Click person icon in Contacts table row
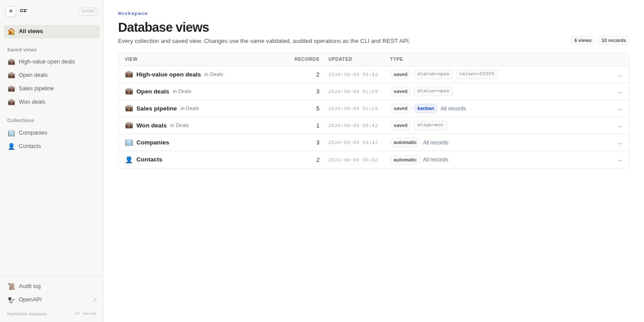 coord(129,160)
